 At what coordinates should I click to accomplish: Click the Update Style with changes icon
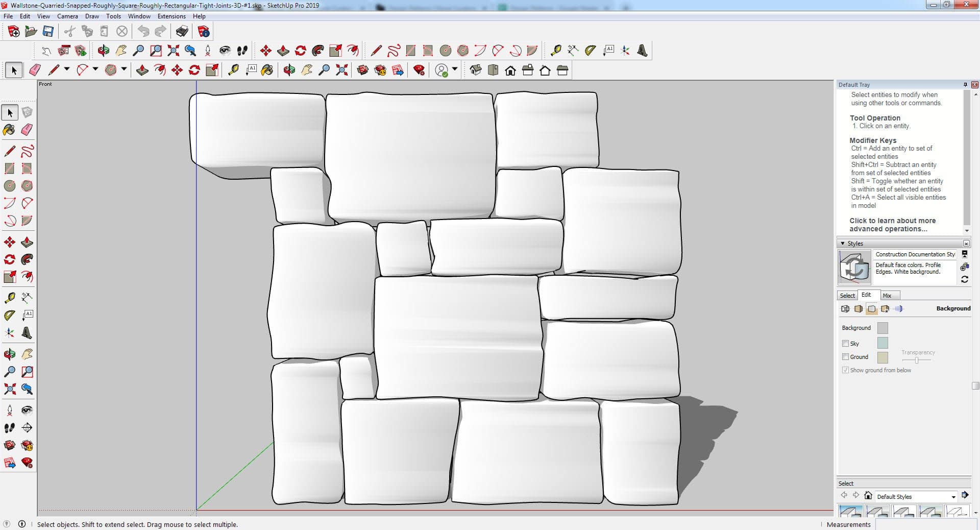965,279
